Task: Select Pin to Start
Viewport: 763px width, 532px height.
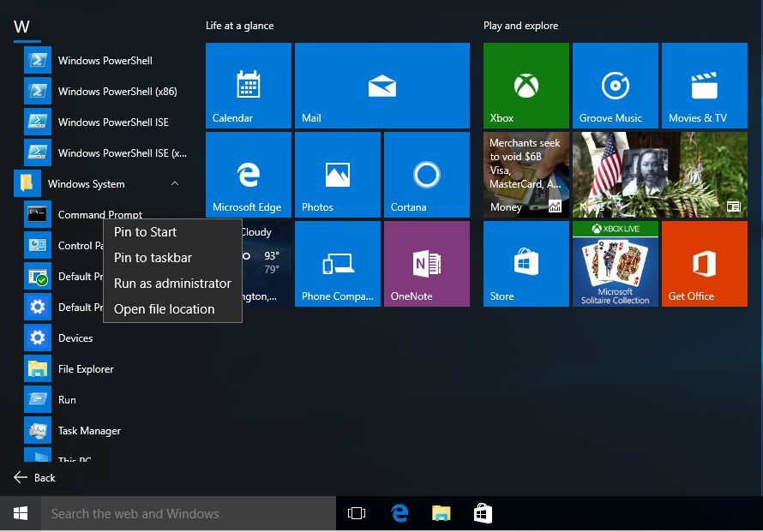Action: (172, 232)
